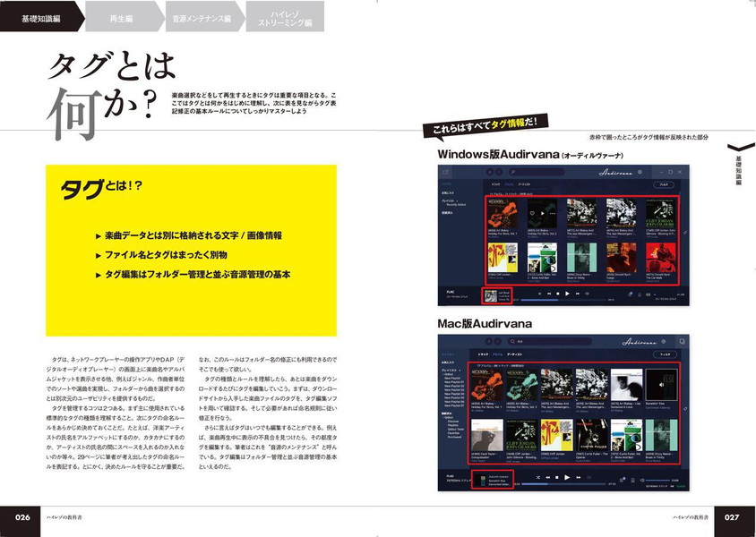Open settings gear in Mac Audirvana
The height and width of the screenshot is (537, 756).
664,342
